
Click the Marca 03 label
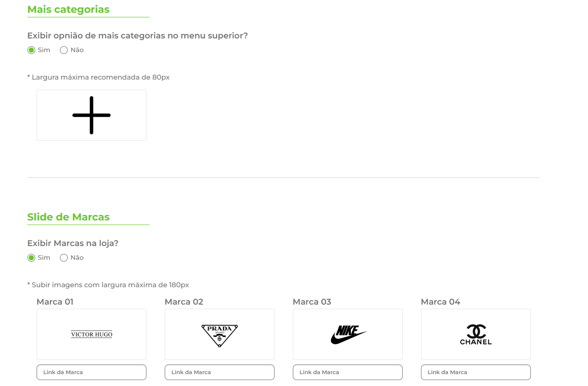pos(312,302)
